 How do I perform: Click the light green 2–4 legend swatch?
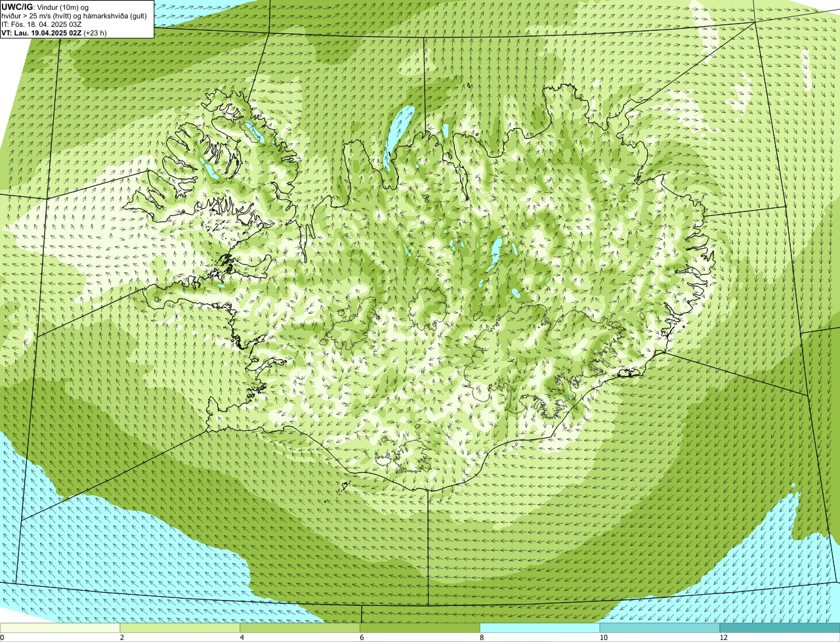[180, 628]
